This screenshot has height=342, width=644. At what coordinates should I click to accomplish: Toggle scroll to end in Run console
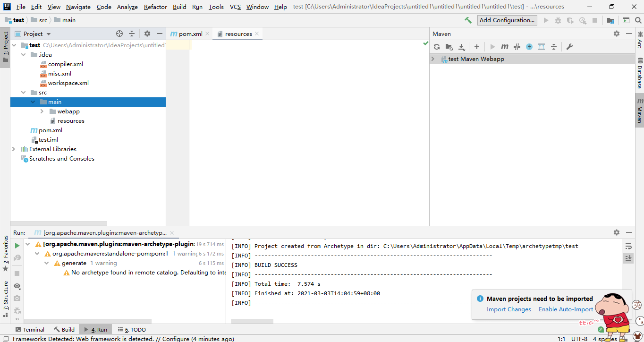pos(628,258)
